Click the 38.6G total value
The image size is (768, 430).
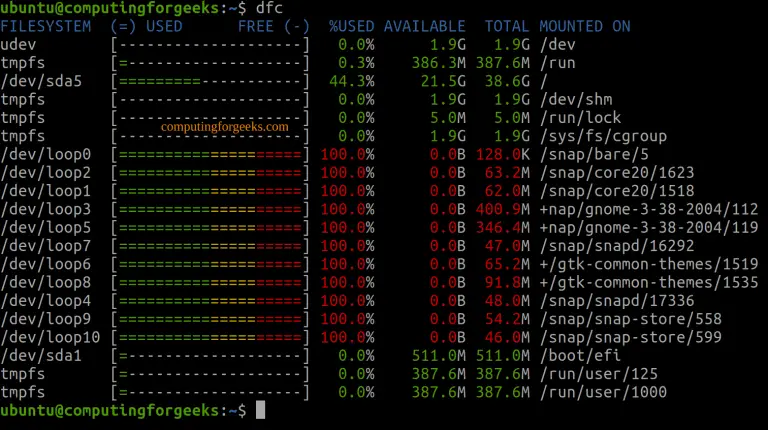[x=507, y=81]
